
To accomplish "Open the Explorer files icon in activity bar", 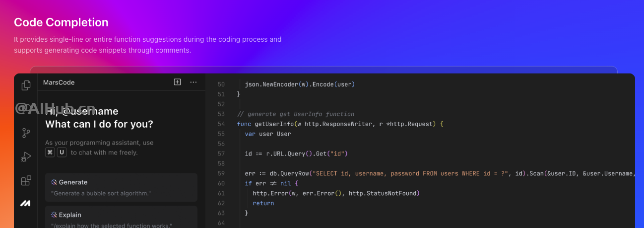I will coord(26,85).
